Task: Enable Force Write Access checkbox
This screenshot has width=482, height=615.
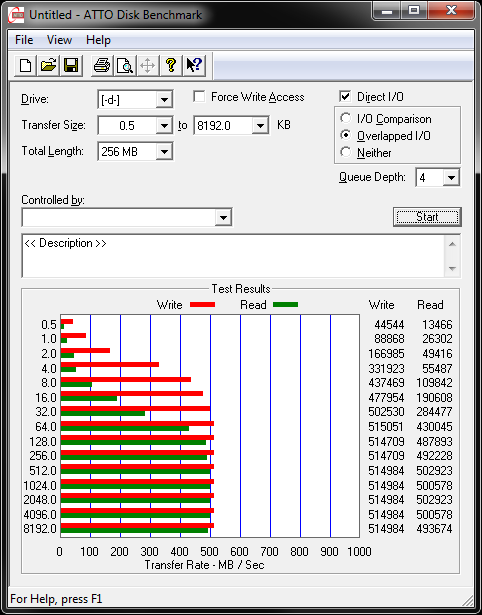Action: (199, 96)
